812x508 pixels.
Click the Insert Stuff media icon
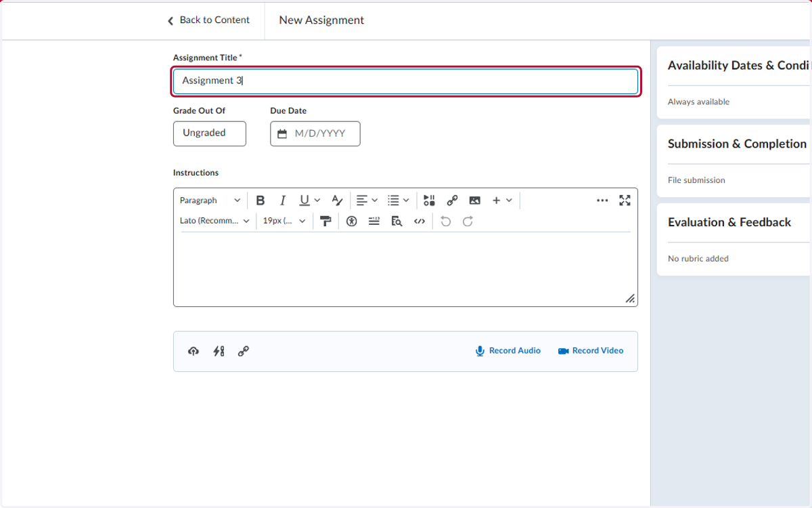coord(429,200)
